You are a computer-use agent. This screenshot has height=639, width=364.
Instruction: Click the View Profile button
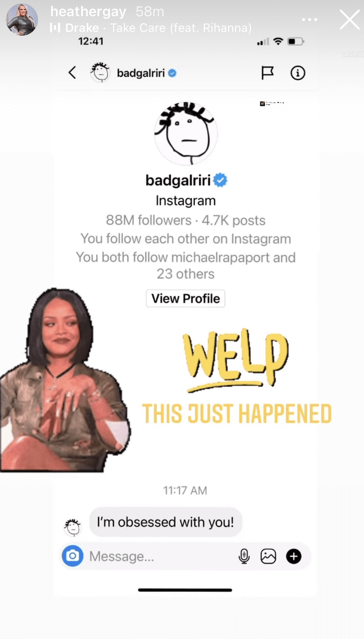coord(186,298)
